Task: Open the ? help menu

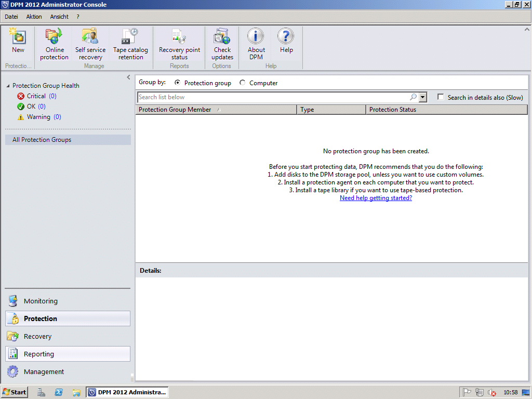Action: point(78,17)
